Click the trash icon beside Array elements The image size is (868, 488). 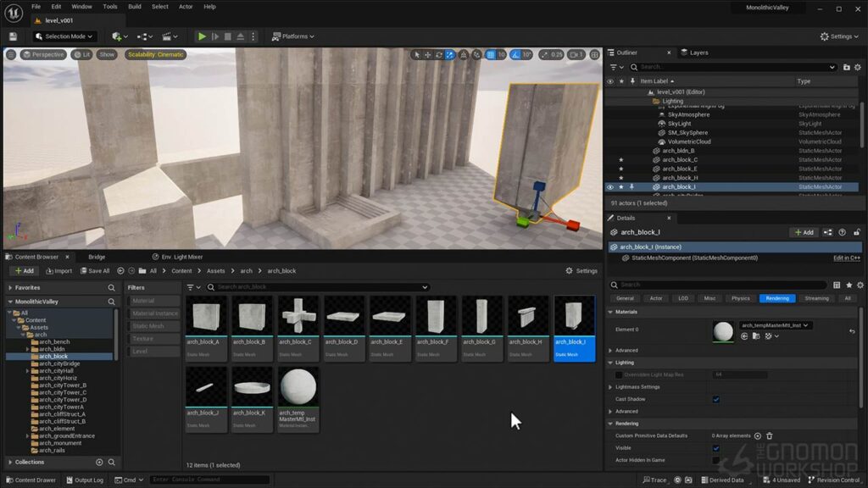[770, 436]
